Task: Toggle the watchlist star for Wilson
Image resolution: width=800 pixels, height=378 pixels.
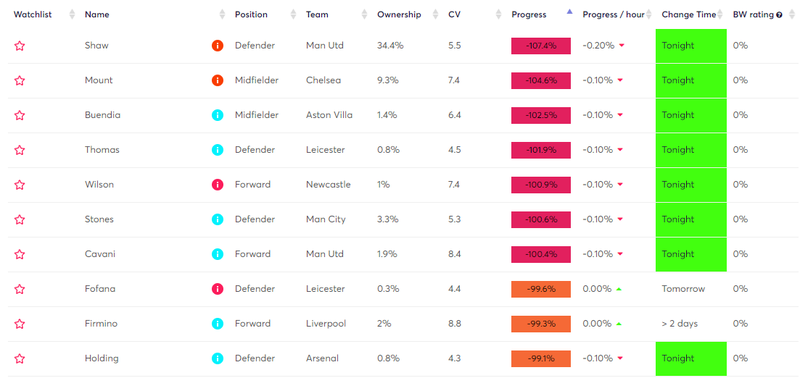Action: (x=19, y=185)
